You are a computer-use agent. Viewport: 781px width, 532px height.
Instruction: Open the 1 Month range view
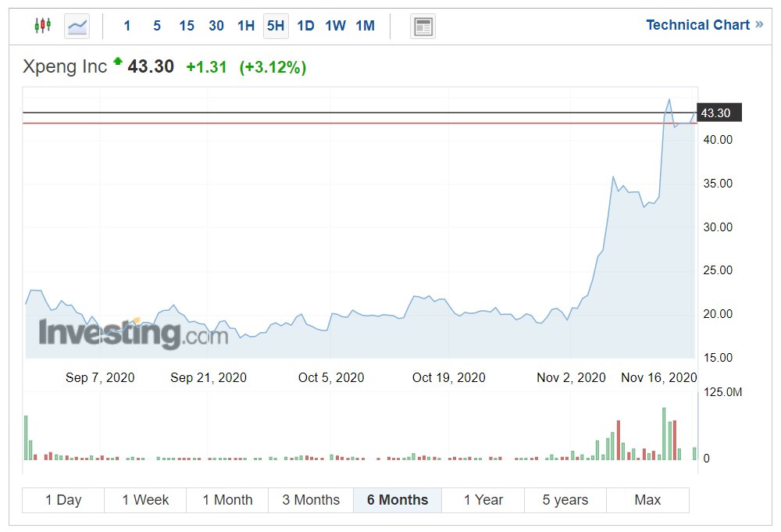point(226,500)
